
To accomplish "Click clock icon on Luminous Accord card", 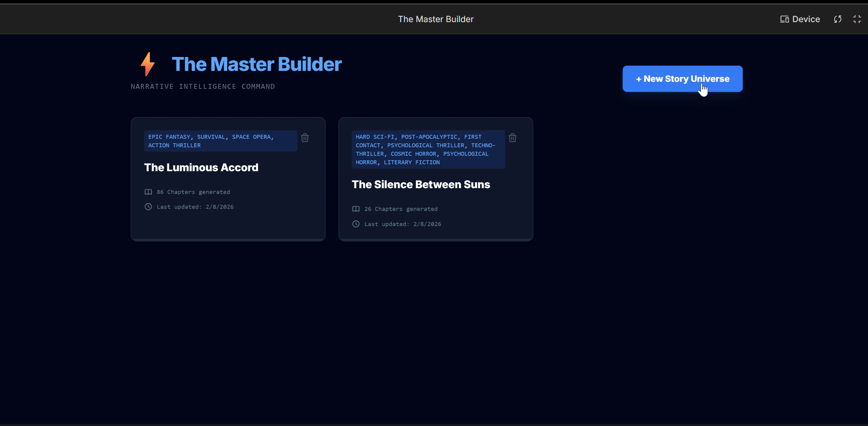I will tap(148, 207).
